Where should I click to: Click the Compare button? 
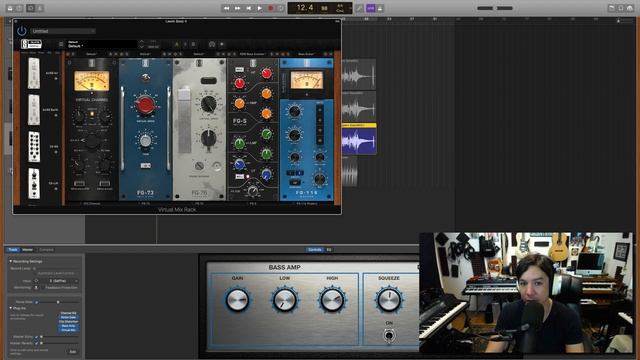click(46, 249)
